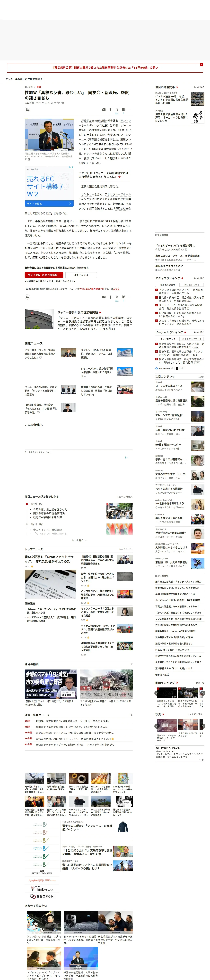Screen dimensions: 210x980
Task: Share the article by email using top mail icon
Action: (x=104, y=110)
